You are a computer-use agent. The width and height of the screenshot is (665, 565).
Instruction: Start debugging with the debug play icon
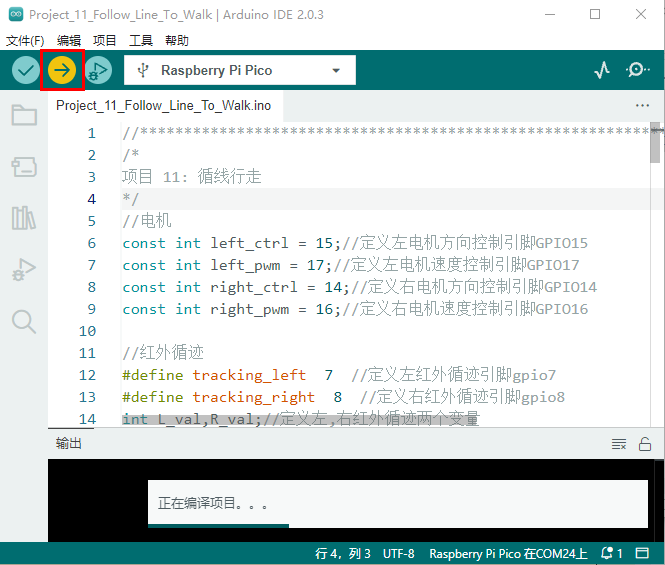[98, 70]
